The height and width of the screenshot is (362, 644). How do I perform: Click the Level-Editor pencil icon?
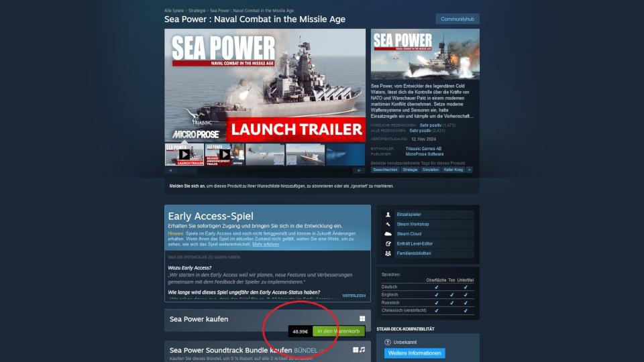pos(388,243)
